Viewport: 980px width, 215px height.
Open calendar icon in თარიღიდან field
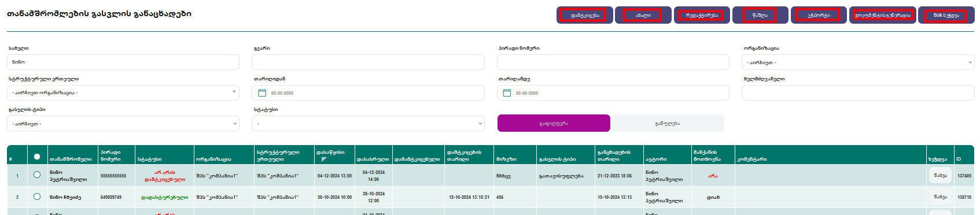click(261, 93)
